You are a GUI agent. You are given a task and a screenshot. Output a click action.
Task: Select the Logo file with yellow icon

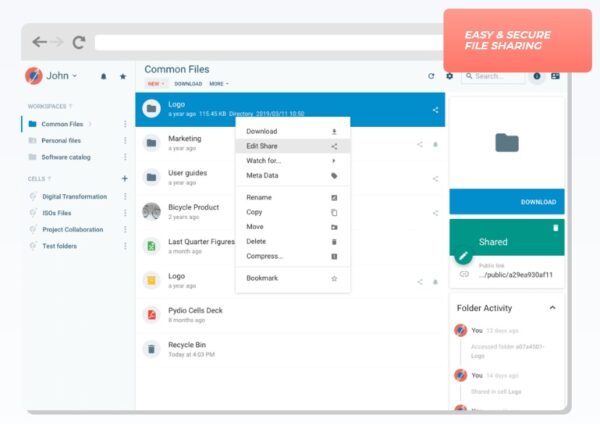click(x=290, y=281)
